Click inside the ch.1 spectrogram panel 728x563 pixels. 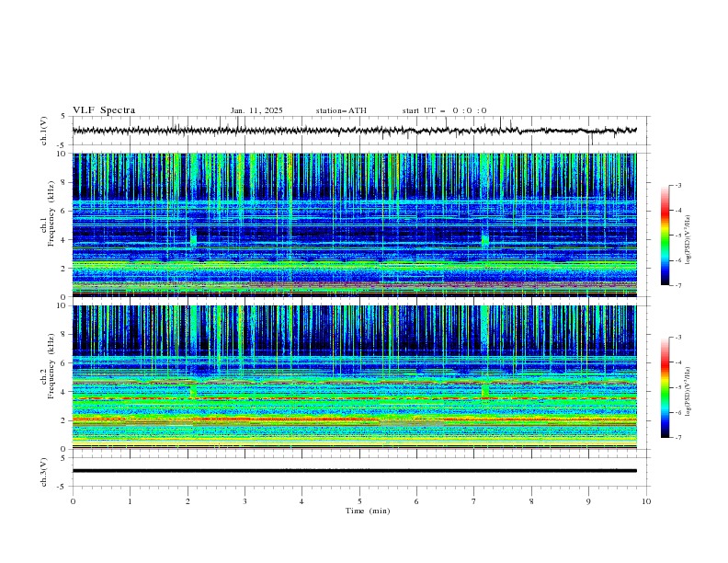coord(354,224)
